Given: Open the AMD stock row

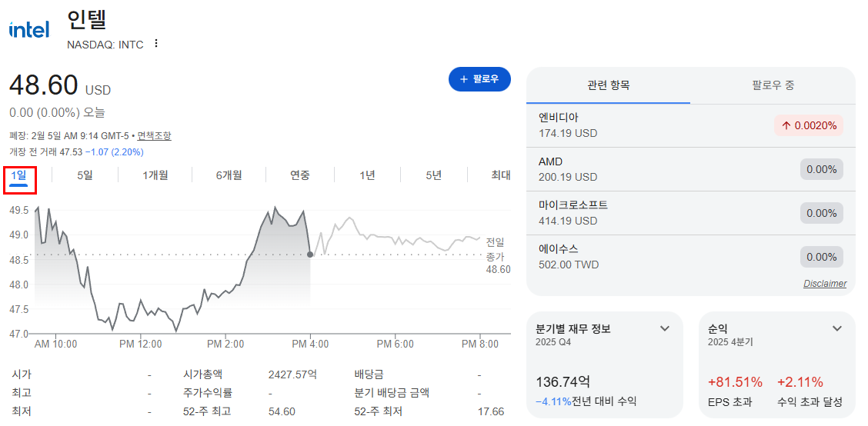Looking at the screenshot, I should 691,169.
